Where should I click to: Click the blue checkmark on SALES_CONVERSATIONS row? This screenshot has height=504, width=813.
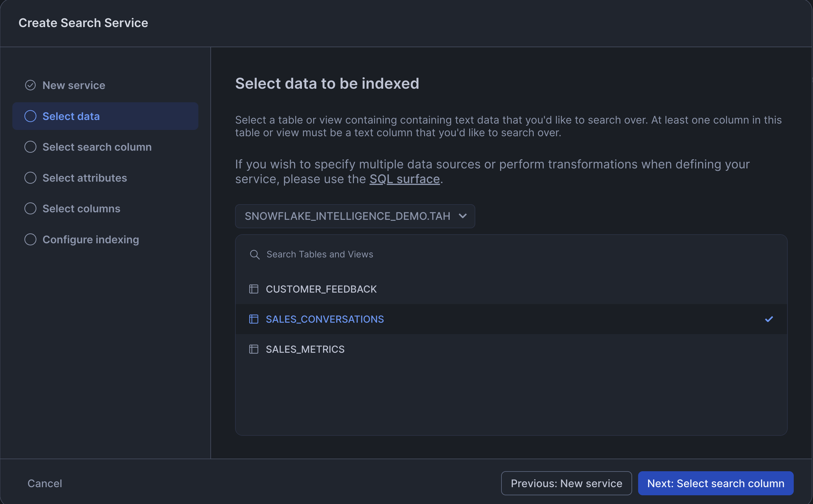769,319
